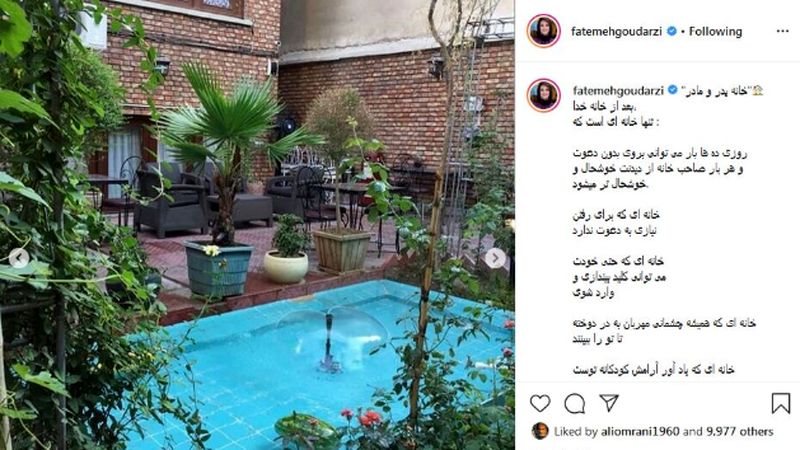Save post with bookmark icon
This screenshot has width=800, height=450.
[x=781, y=403]
